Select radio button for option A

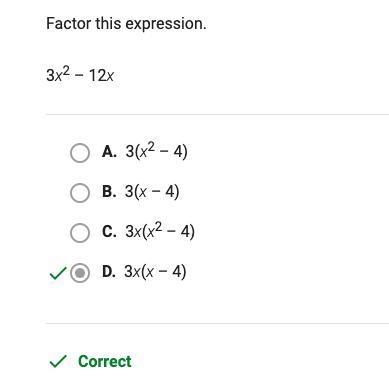[x=80, y=153]
